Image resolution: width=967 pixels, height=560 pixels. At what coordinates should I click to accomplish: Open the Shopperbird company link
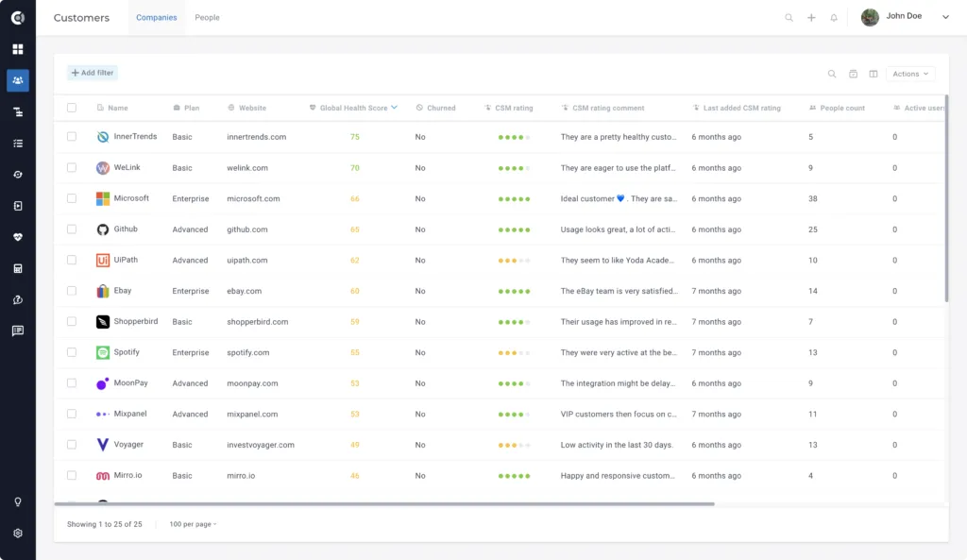[x=136, y=321]
